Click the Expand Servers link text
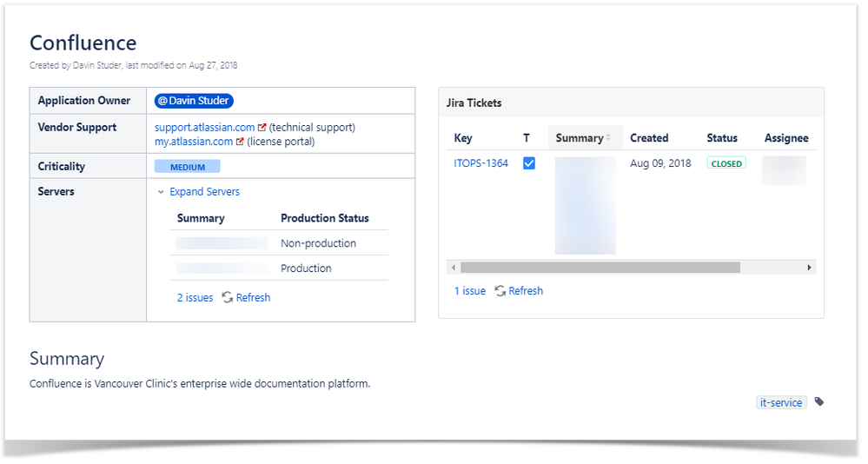The height and width of the screenshot is (464, 868). [x=204, y=191]
